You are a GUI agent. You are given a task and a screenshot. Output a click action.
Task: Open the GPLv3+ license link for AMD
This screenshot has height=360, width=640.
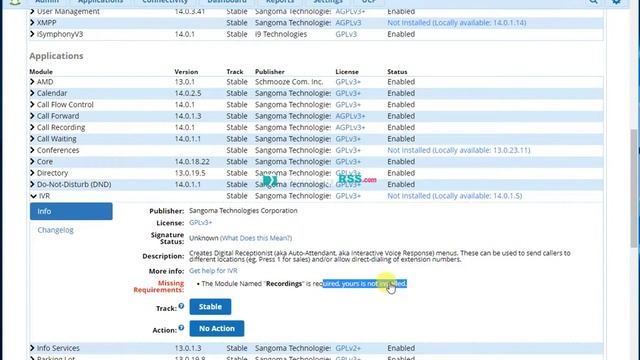coord(348,82)
